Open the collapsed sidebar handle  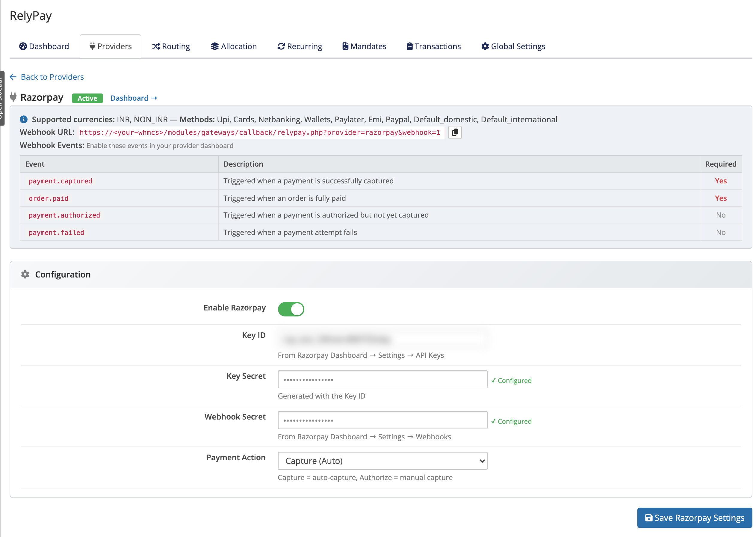coord(2,98)
